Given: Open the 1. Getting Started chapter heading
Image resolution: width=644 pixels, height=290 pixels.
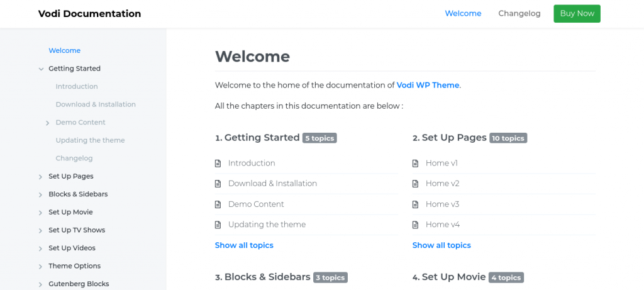Looking at the screenshot, I should [257, 138].
